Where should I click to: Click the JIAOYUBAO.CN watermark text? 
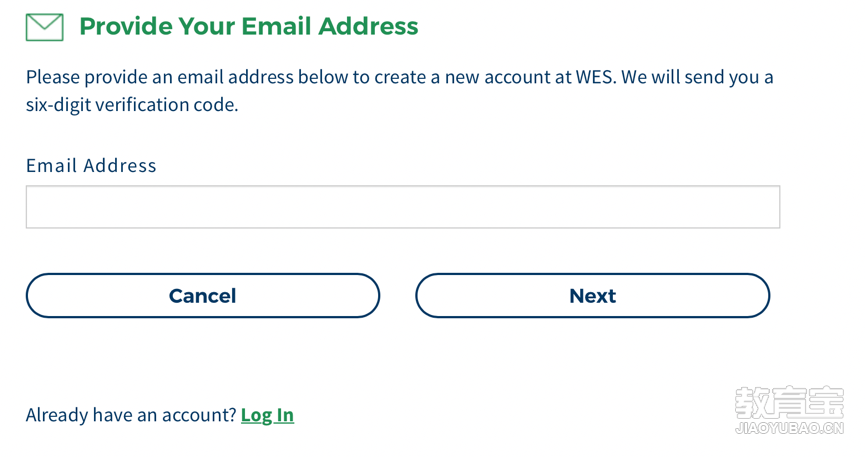(789, 428)
